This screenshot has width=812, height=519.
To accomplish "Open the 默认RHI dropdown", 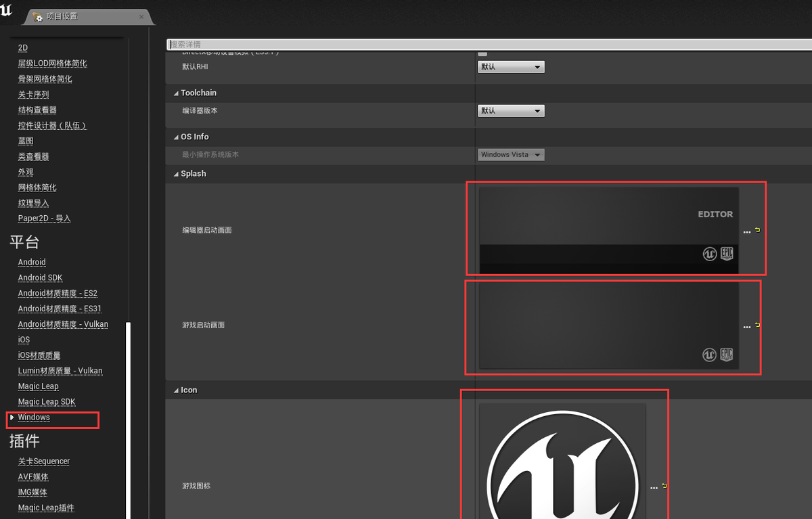I will click(x=511, y=67).
